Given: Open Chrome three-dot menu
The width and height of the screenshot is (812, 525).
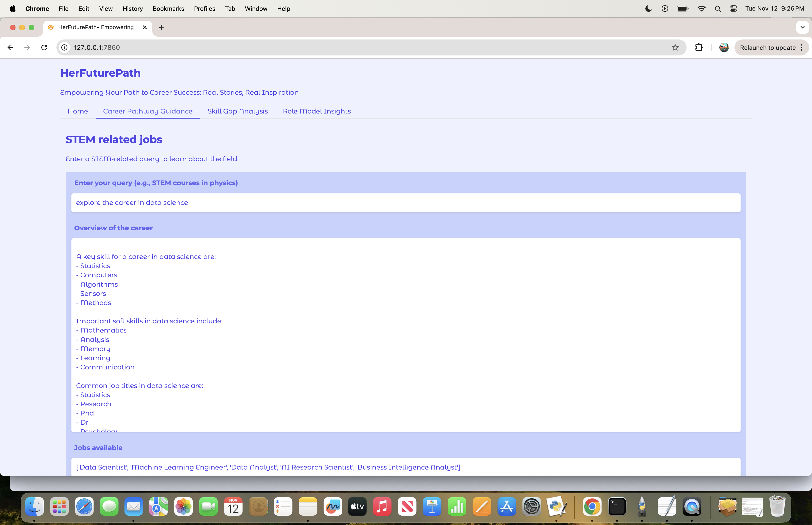Looking at the screenshot, I should [x=802, y=47].
